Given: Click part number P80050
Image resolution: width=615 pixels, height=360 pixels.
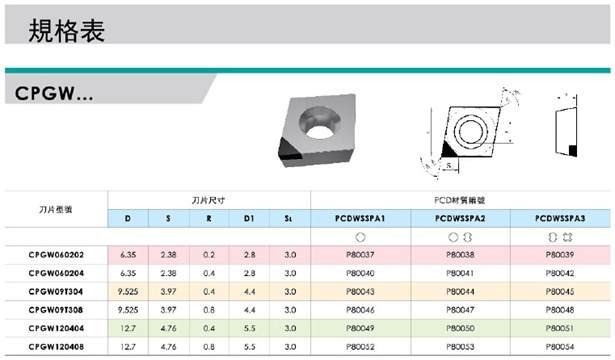Looking at the screenshot, I should (x=460, y=328).
